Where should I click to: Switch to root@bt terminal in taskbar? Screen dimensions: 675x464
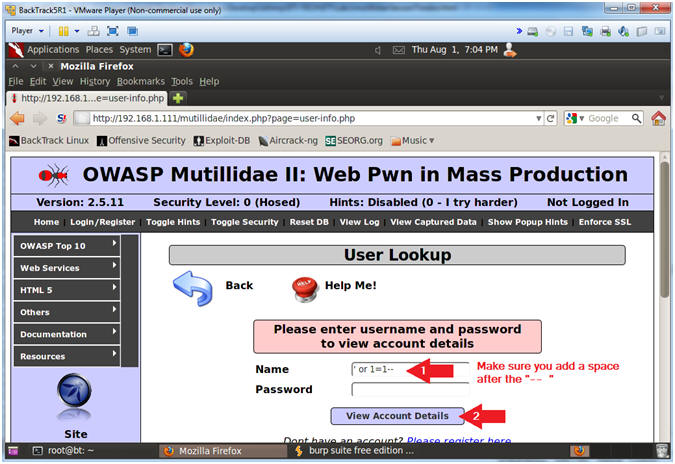65,451
